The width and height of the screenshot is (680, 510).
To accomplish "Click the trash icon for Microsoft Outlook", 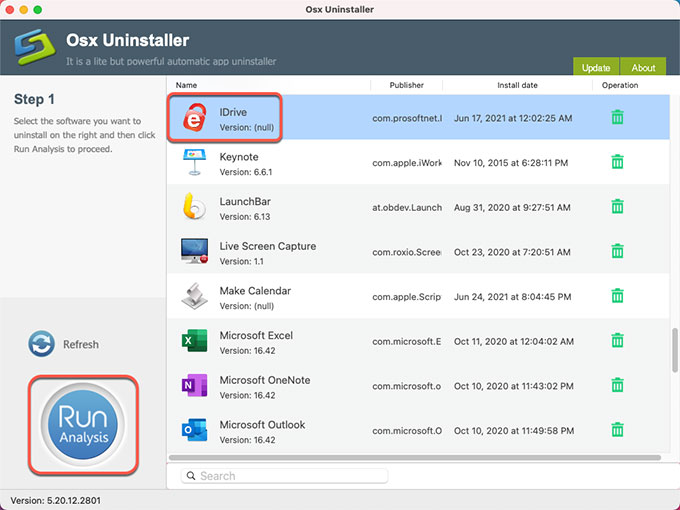I will 617,430.
